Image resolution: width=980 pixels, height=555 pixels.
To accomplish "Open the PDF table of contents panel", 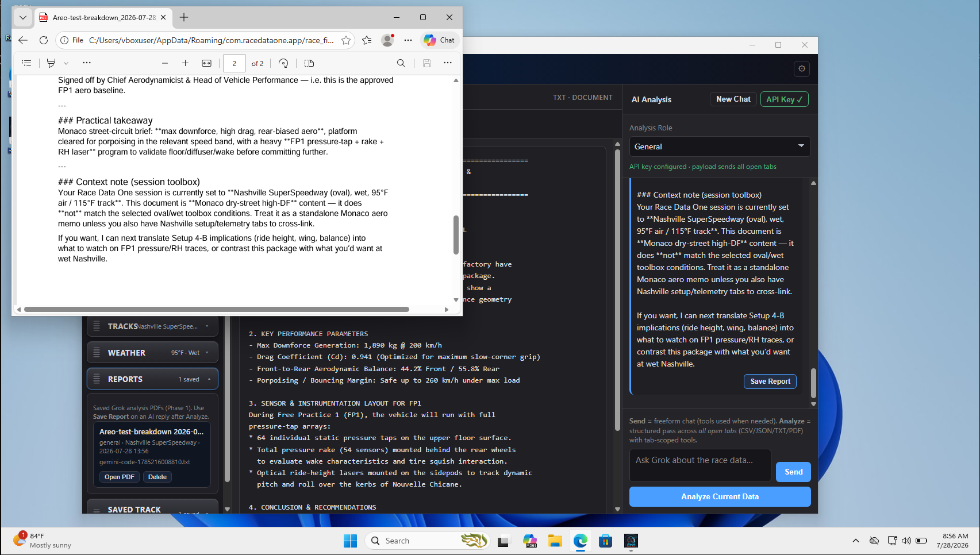I will tap(26, 63).
